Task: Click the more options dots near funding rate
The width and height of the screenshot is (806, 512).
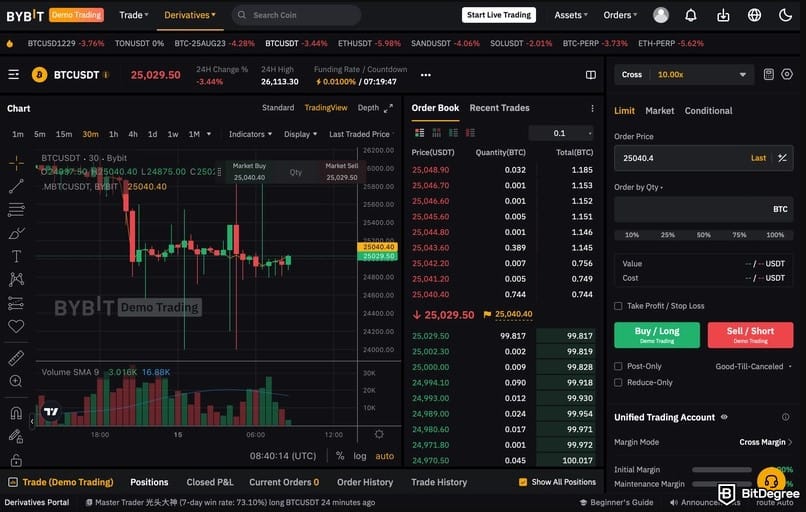Action: coord(425,75)
